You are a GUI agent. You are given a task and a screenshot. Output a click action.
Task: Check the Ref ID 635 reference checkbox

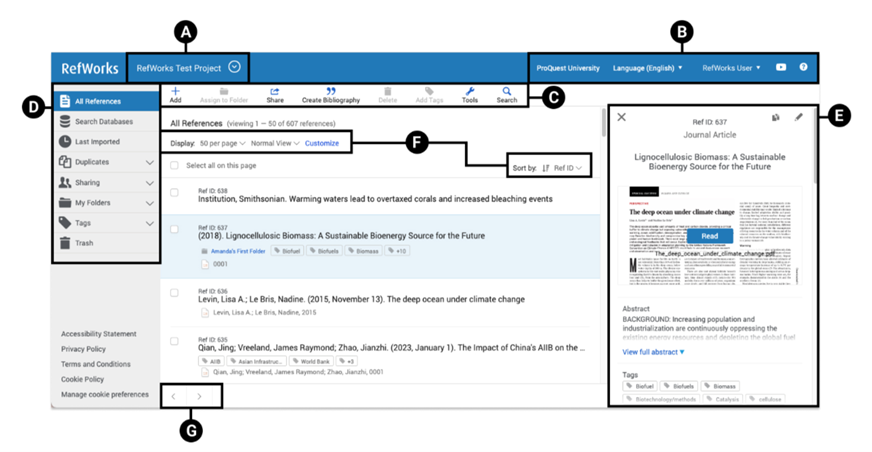point(174,341)
